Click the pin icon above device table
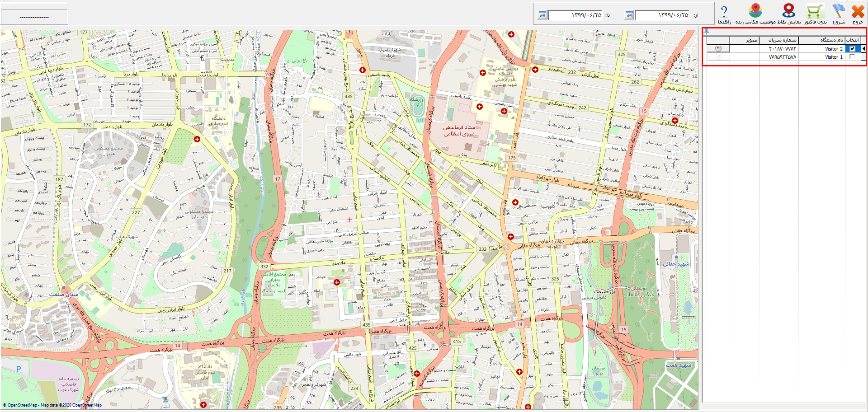Image resolution: width=868 pixels, height=412 pixels. pos(706,31)
